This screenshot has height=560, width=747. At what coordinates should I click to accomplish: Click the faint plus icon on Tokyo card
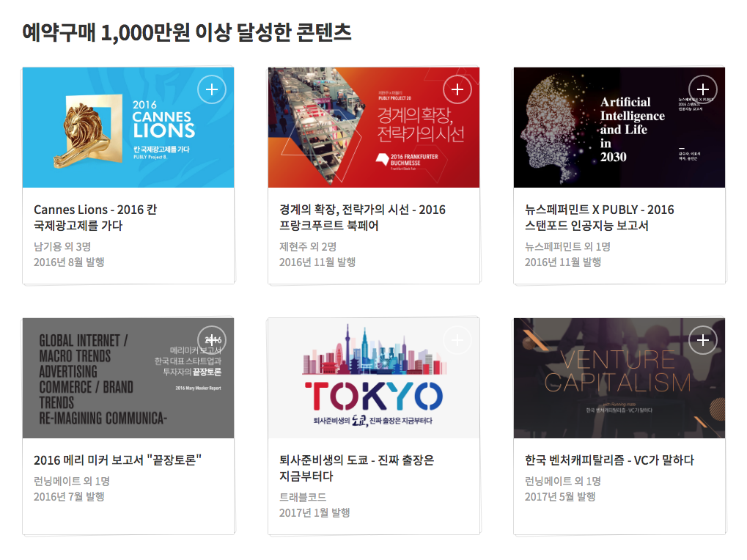[x=457, y=340]
